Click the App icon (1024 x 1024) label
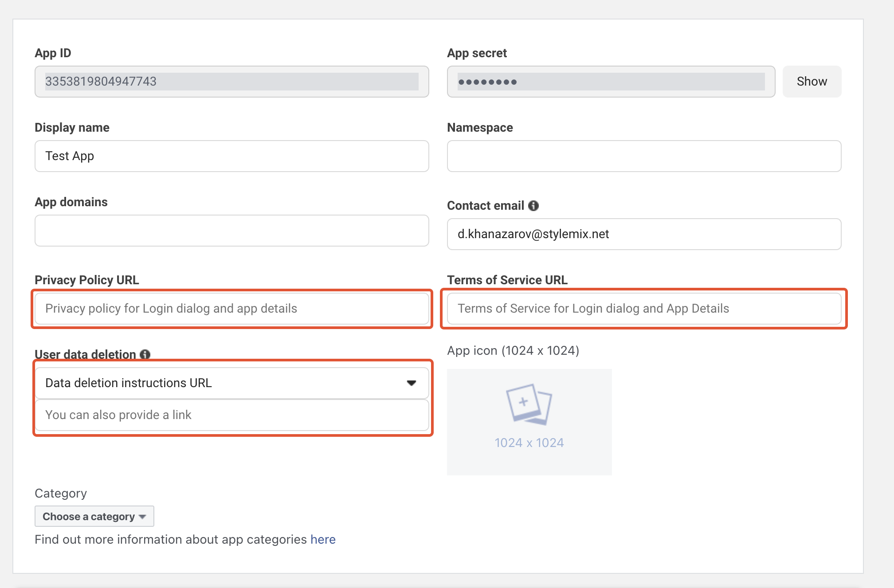894x588 pixels. click(x=513, y=351)
